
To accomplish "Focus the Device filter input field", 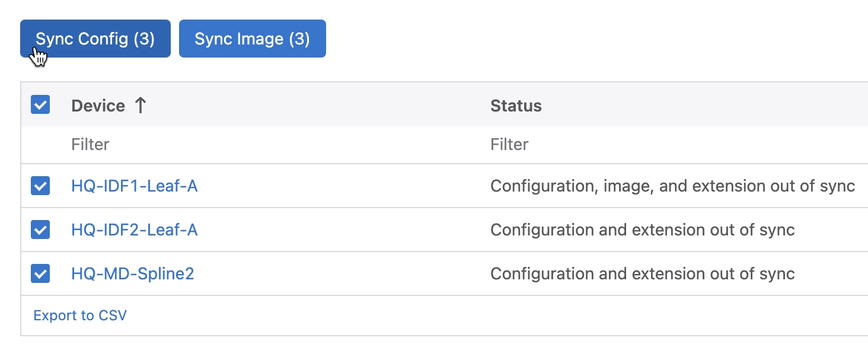I will click(x=237, y=144).
